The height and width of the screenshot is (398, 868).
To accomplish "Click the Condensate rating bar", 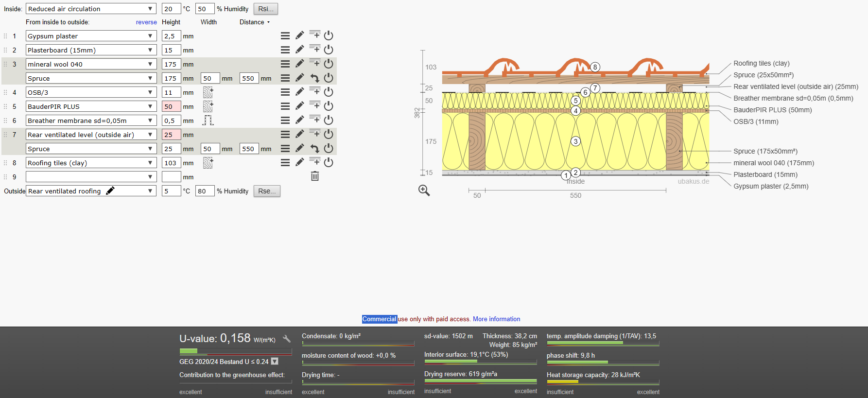I will 358,344.
